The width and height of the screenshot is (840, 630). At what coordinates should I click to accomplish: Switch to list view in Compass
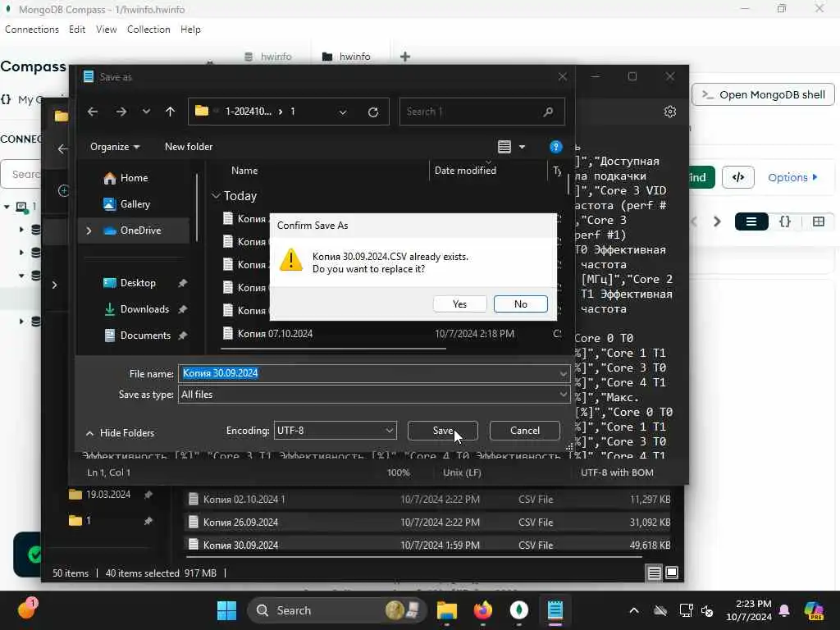click(x=751, y=221)
